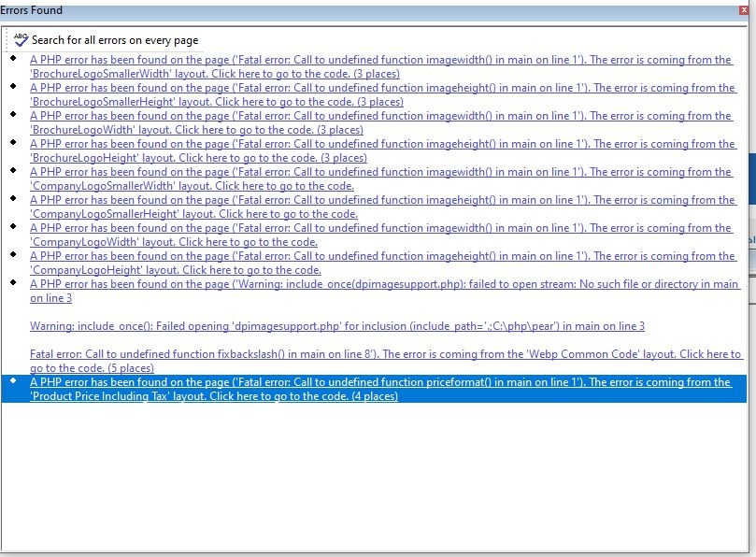Click the Errors Found title text
Image resolution: width=756 pixels, height=557 pixels.
click(31, 10)
